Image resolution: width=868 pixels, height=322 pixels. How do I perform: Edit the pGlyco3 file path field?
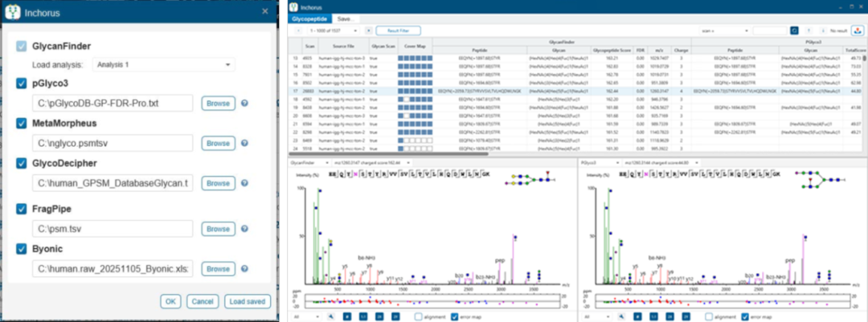(113, 103)
